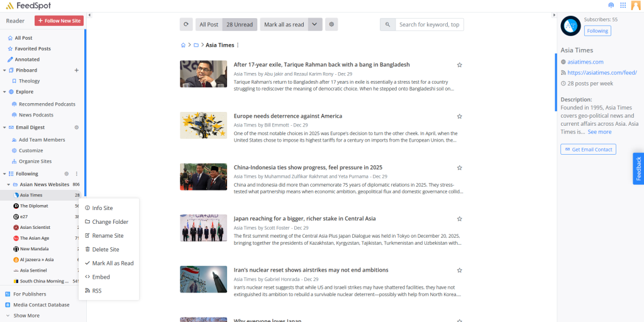Switch to All Post filter
This screenshot has width=644, height=322.
click(x=209, y=25)
